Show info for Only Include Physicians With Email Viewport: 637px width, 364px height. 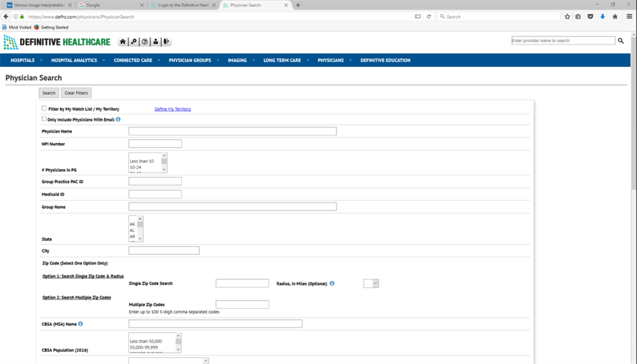[118, 119]
